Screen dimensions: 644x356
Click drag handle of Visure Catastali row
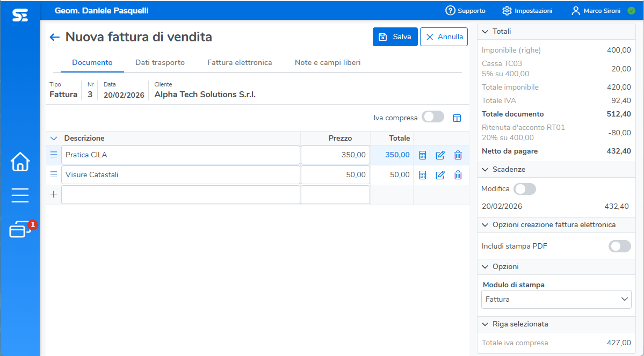(x=53, y=175)
